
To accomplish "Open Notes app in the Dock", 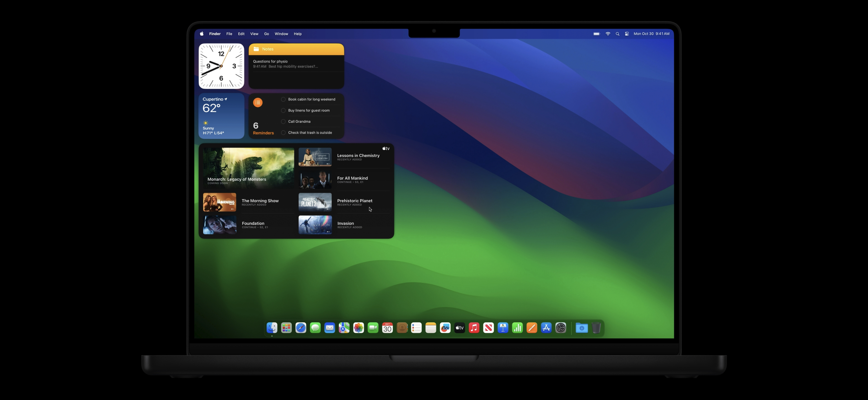I will [x=431, y=328].
